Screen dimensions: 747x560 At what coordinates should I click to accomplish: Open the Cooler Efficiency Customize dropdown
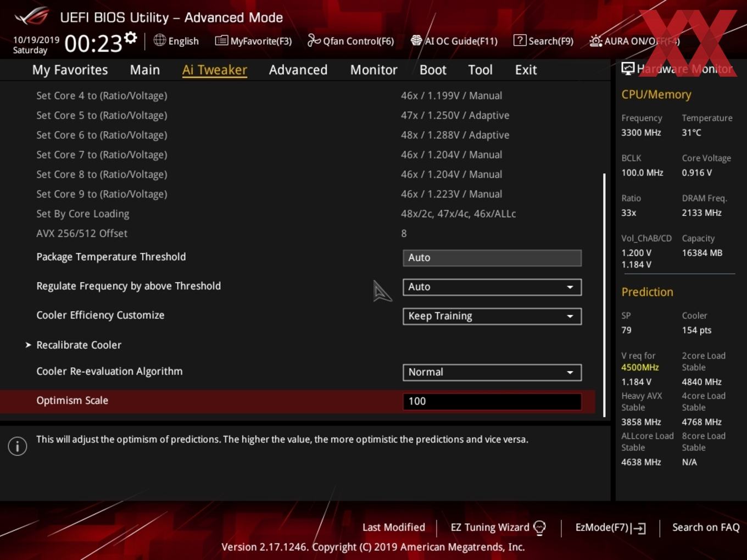click(x=492, y=316)
